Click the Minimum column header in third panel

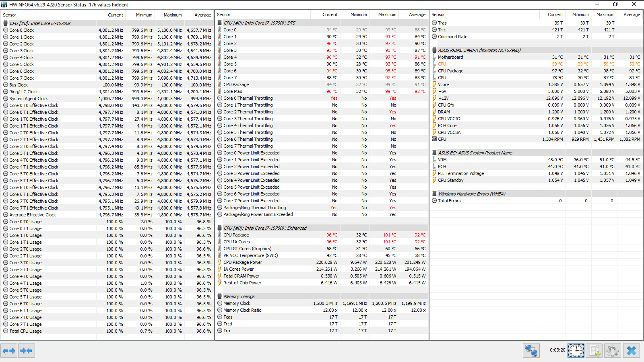coord(578,14)
